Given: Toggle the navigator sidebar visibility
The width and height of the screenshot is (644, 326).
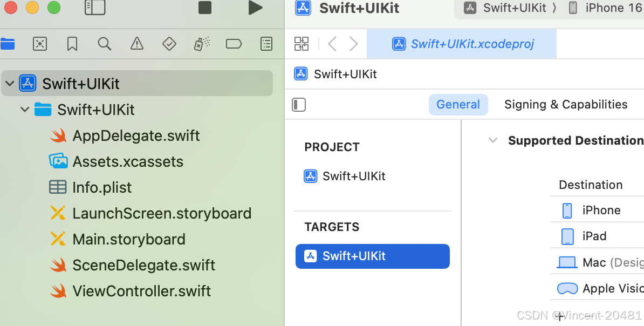Looking at the screenshot, I should pyautogui.click(x=95, y=8).
